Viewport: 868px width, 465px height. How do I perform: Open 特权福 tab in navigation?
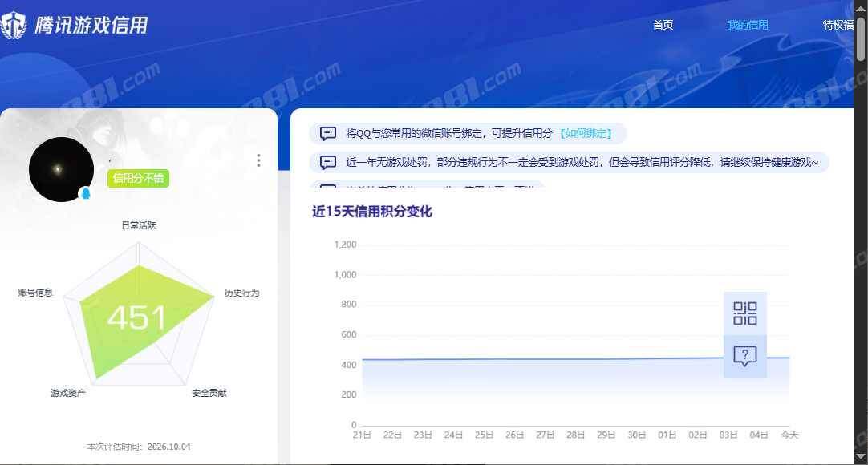coord(838,25)
